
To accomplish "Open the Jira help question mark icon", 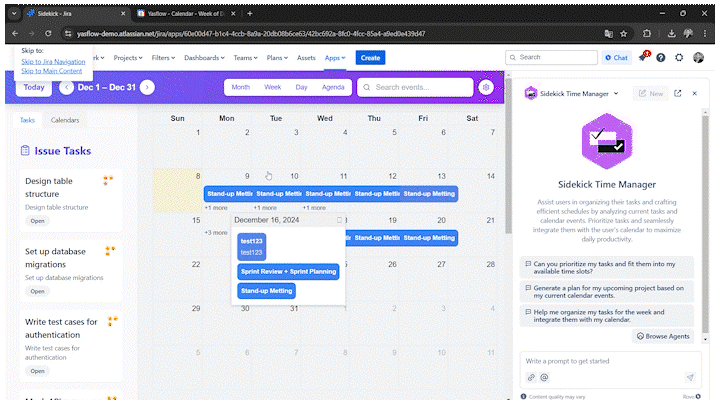I will 661,57.
